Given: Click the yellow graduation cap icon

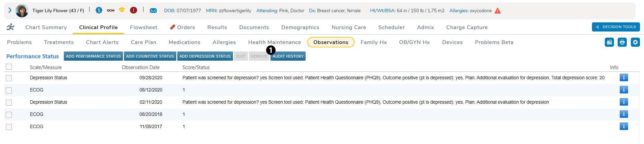Looking at the screenshot, I should pos(122,10).
